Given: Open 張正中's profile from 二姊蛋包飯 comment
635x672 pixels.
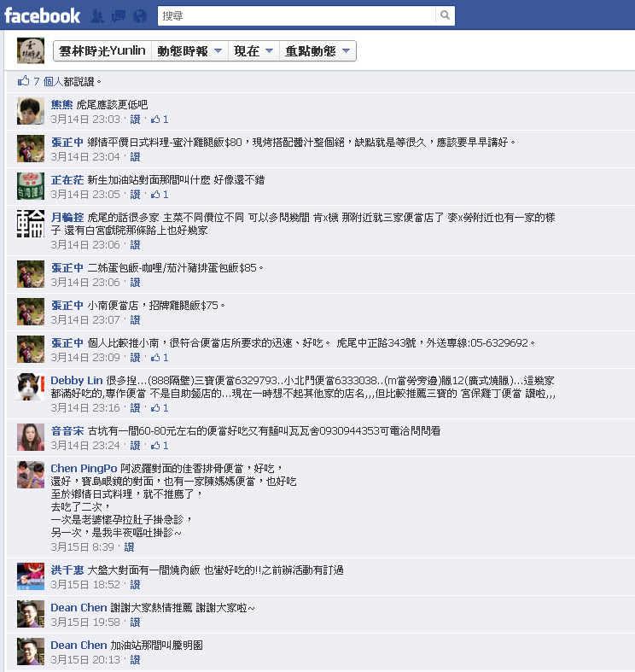Looking at the screenshot, I should pyautogui.click(x=67, y=268).
